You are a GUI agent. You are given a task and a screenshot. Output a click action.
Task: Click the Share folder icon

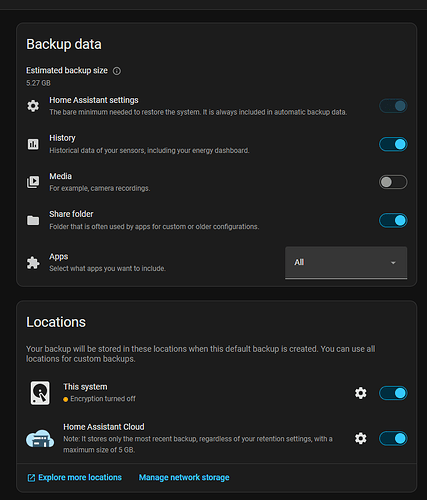tap(33, 220)
